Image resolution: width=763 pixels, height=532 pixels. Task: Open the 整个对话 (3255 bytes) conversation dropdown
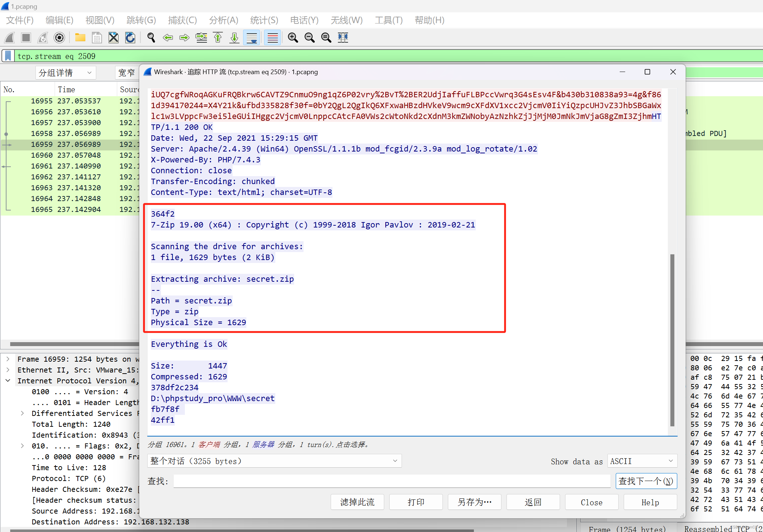point(275,461)
